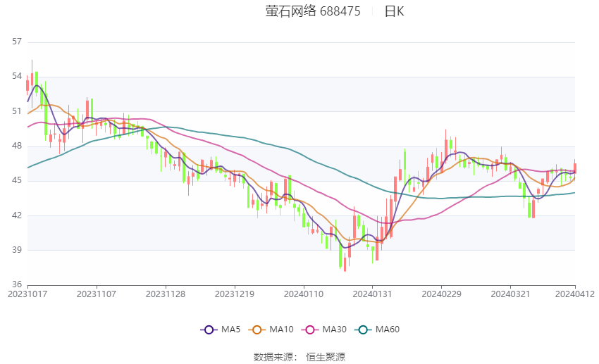
Task: Click the 20231128 date tick label
Action: (166, 294)
